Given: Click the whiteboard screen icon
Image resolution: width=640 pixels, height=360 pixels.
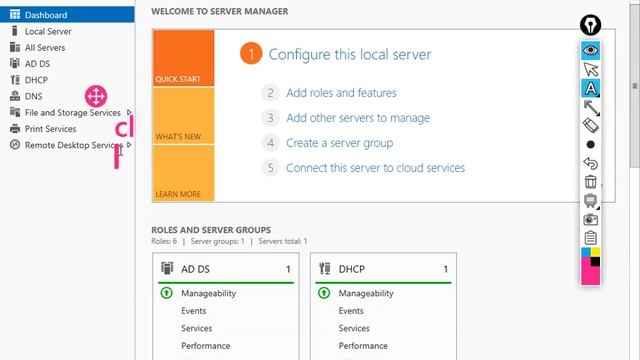Looking at the screenshot, I should point(591,201).
